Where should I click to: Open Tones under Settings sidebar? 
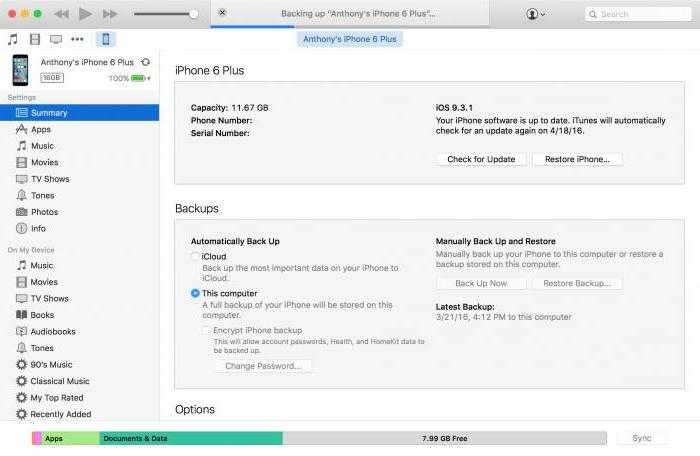[x=79, y=196]
